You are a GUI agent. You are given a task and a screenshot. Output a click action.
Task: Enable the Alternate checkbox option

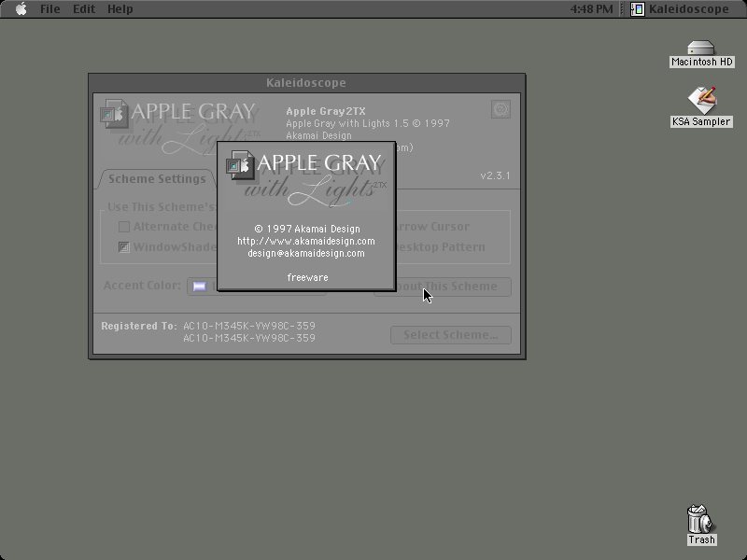[x=124, y=227]
